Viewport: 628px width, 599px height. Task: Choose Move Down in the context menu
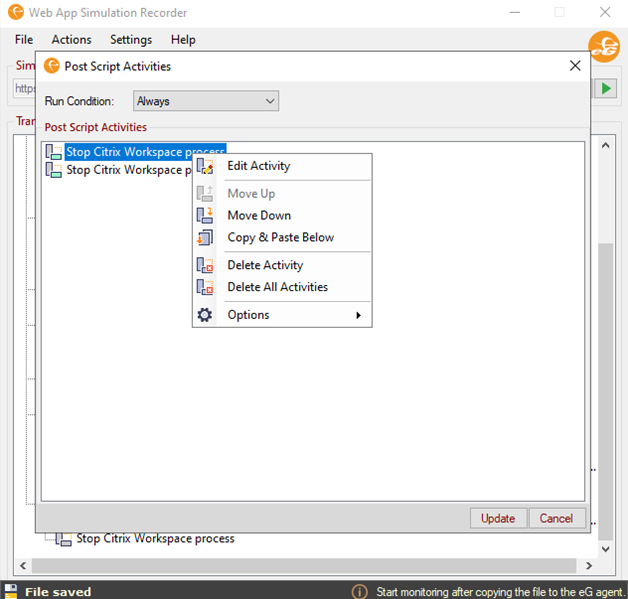282,215
